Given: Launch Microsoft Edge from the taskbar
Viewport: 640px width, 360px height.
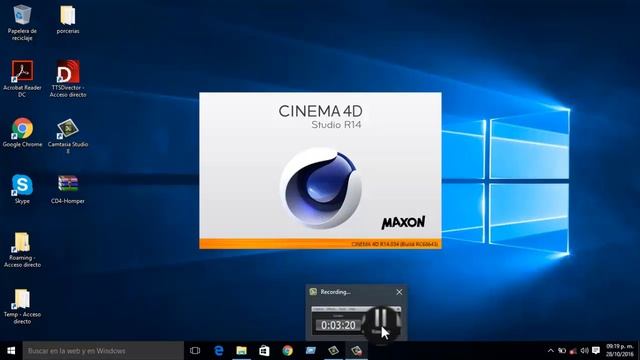Looking at the screenshot, I should coord(219,351).
